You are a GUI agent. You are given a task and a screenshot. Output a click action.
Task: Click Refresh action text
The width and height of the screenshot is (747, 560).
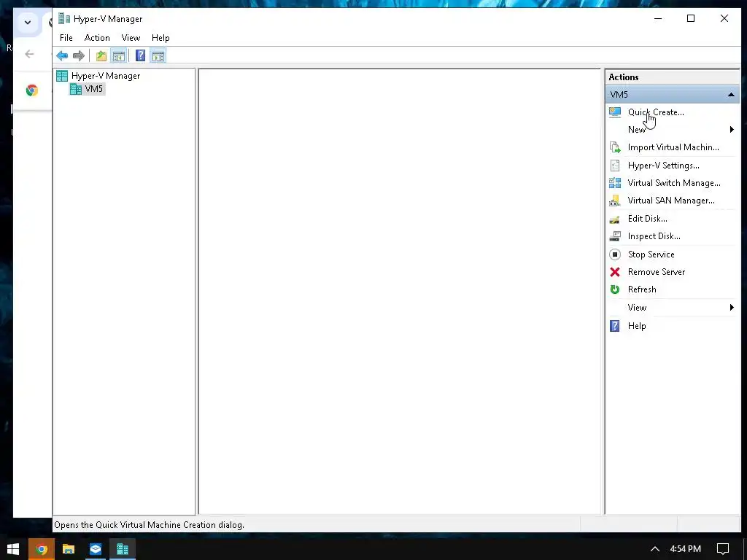(x=642, y=289)
